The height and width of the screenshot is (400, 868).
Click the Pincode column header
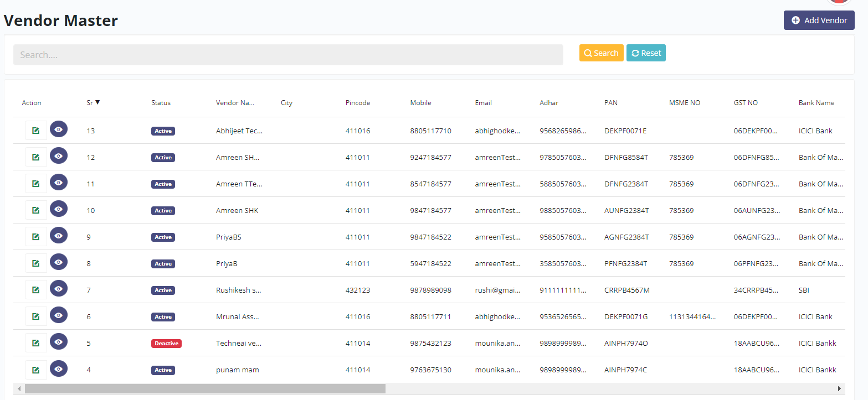pos(358,103)
